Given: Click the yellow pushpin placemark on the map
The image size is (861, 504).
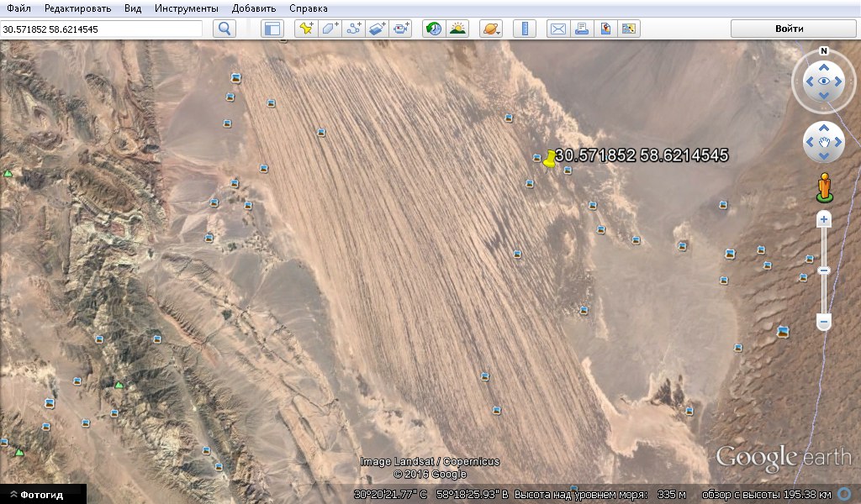Looking at the screenshot, I should 549,159.
